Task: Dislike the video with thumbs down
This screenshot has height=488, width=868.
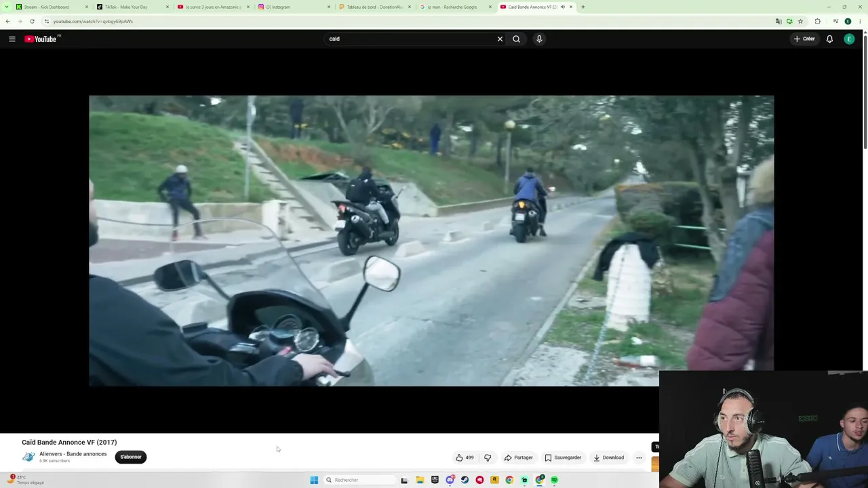Action: point(488,457)
